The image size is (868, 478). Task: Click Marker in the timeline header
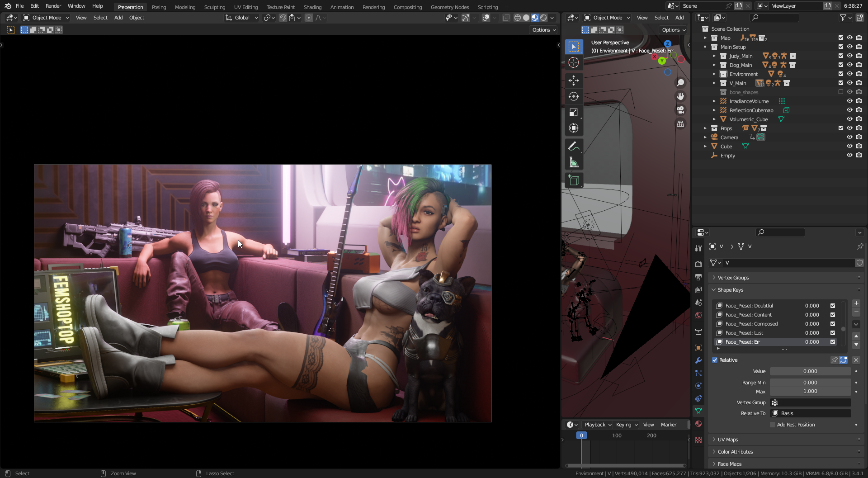point(669,425)
